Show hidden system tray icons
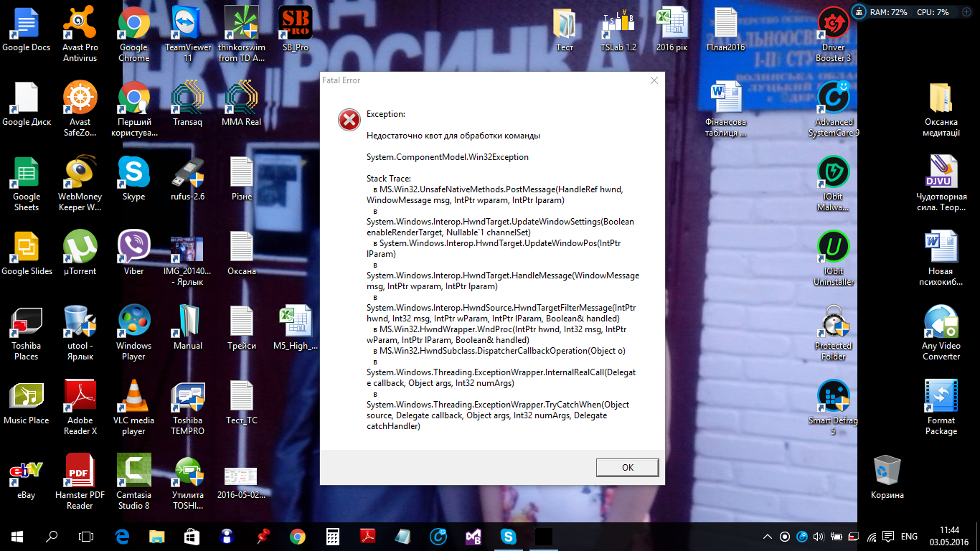This screenshot has height=551, width=980. point(768,537)
